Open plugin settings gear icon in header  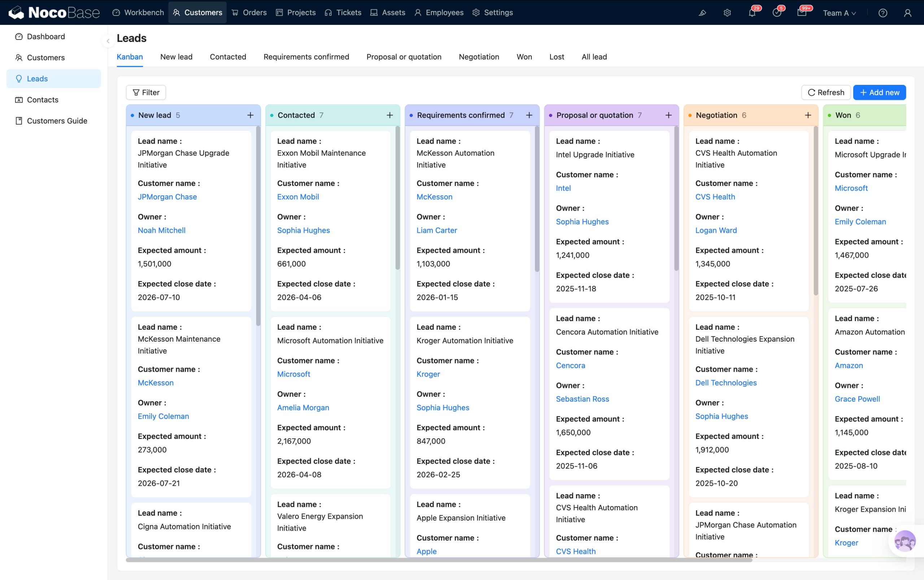[727, 13]
